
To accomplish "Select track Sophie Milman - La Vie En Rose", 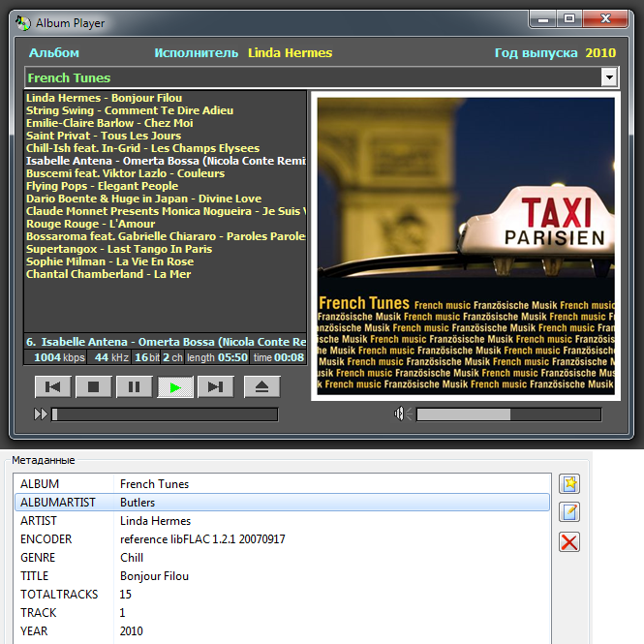I will 109,261.
